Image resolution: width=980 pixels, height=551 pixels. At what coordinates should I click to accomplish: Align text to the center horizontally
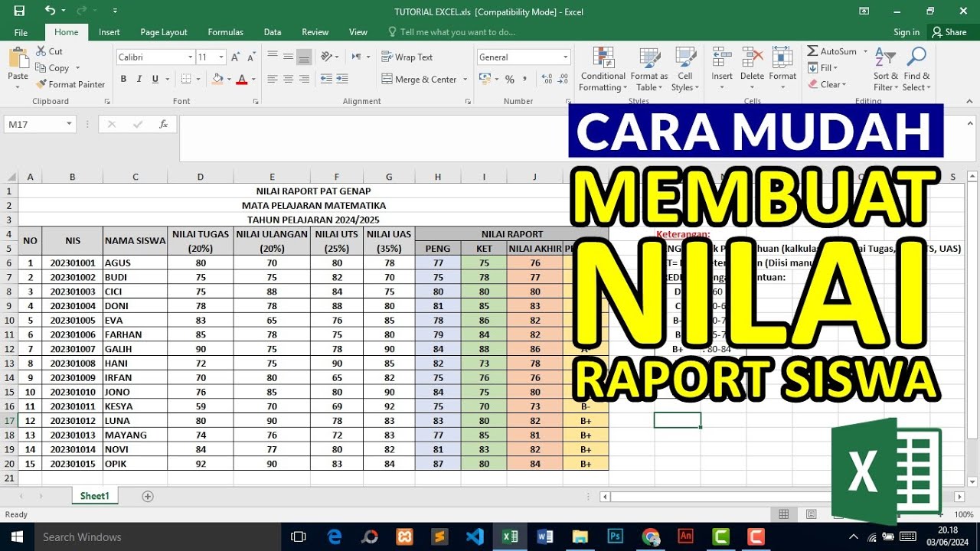(288, 79)
